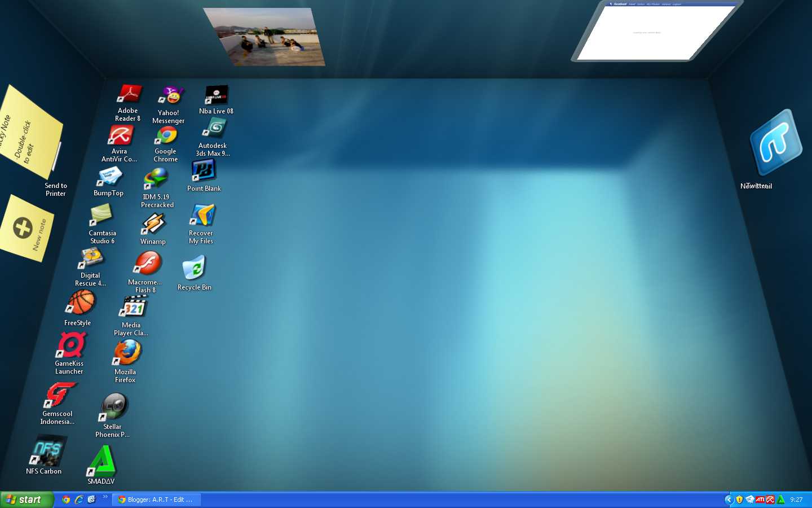The height and width of the screenshot is (508, 812).
Task: Open the BumpTop tray icon
Action: click(x=750, y=500)
